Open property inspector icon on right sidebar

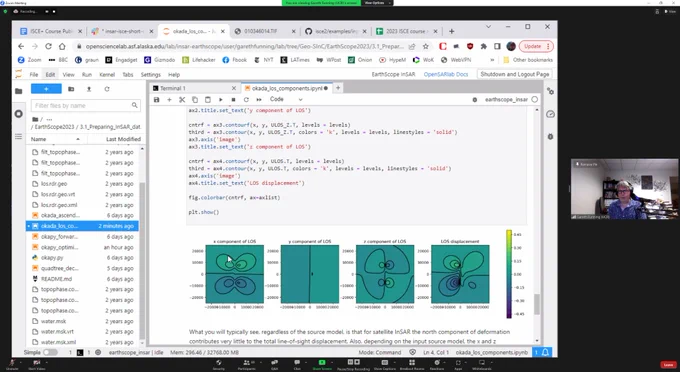coord(550,91)
